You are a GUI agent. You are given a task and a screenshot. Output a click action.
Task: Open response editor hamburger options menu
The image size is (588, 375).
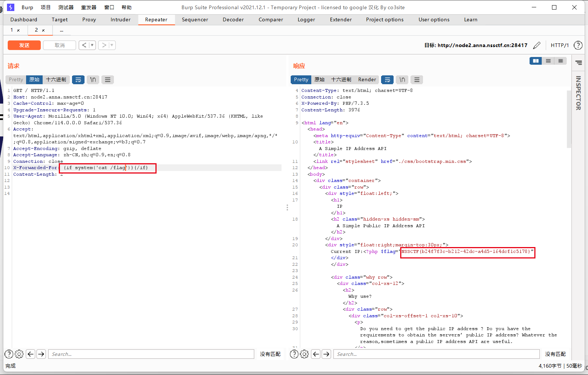[417, 79]
